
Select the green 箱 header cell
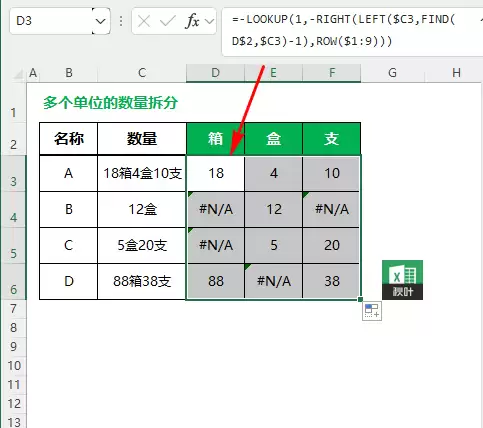point(215,139)
